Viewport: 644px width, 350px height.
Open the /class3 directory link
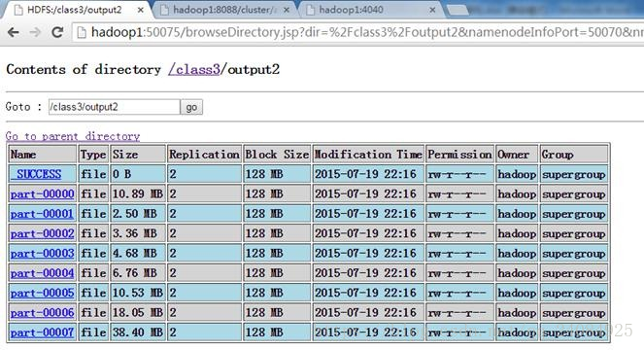194,69
